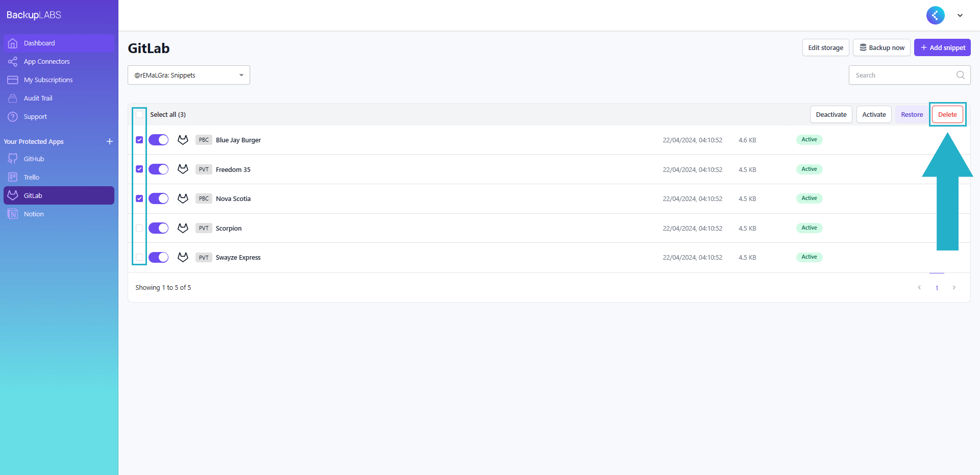
Task: Select GitHub under protected apps
Action: coord(59,159)
